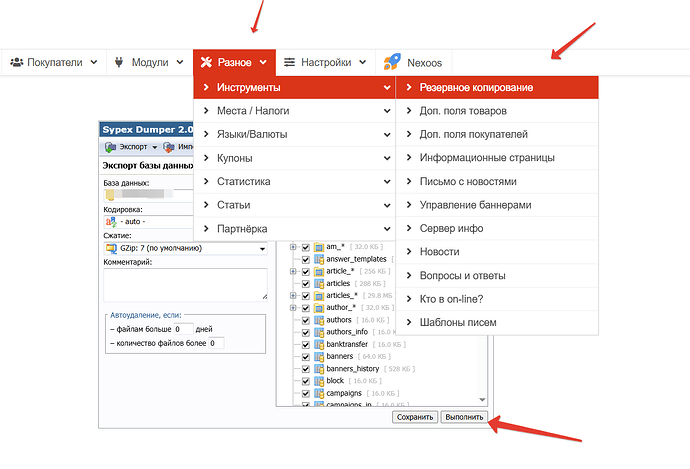Click the article_* folder icon
The image size is (690, 469).
pyautogui.click(x=319, y=271)
